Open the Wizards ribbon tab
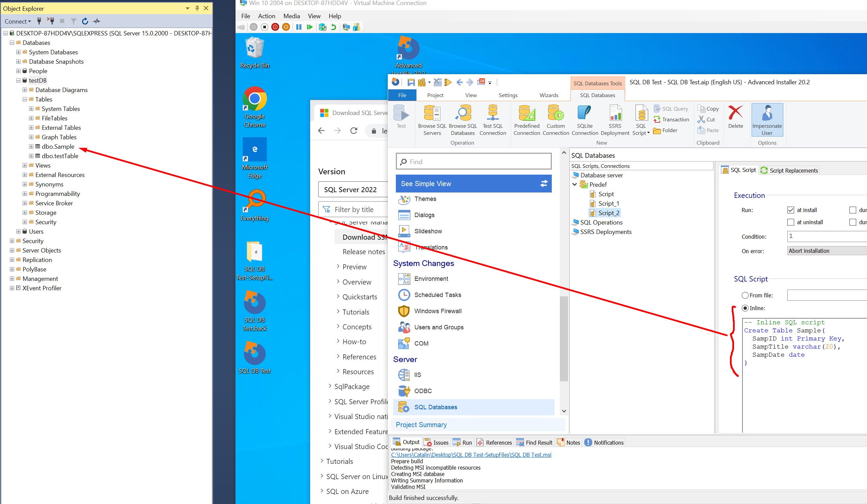The image size is (867, 504). [x=548, y=95]
